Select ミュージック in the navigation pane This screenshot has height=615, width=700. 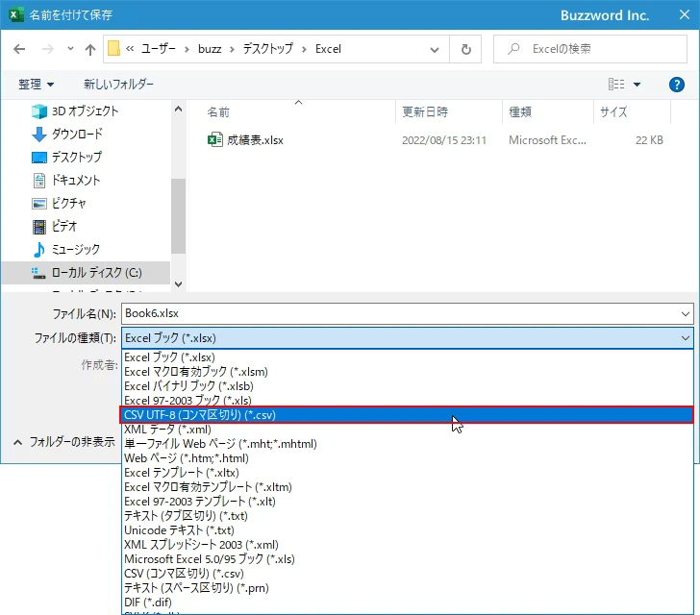tap(75, 250)
